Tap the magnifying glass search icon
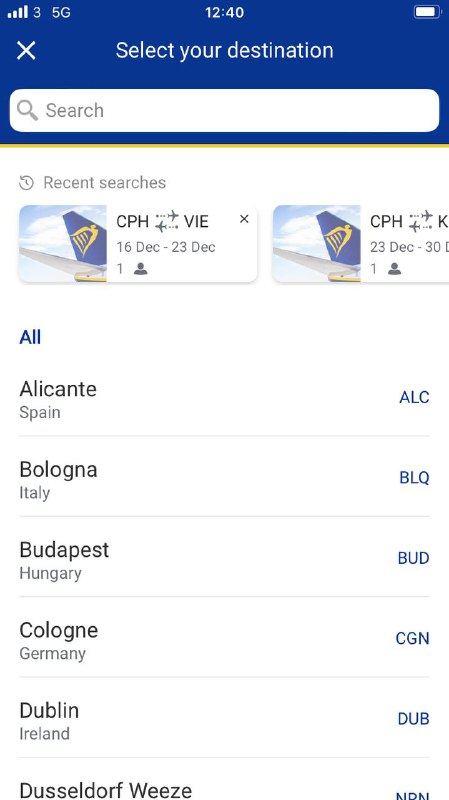The image size is (449, 800). point(27,110)
